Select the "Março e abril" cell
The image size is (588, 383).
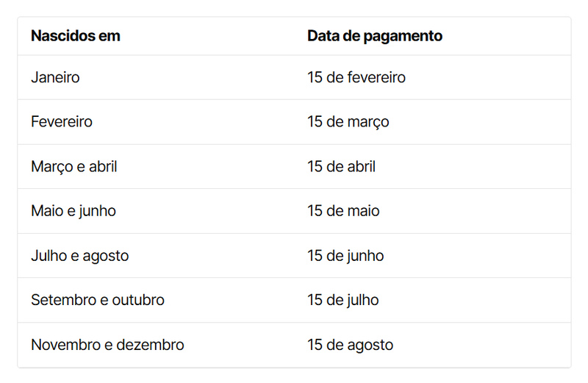74,167
